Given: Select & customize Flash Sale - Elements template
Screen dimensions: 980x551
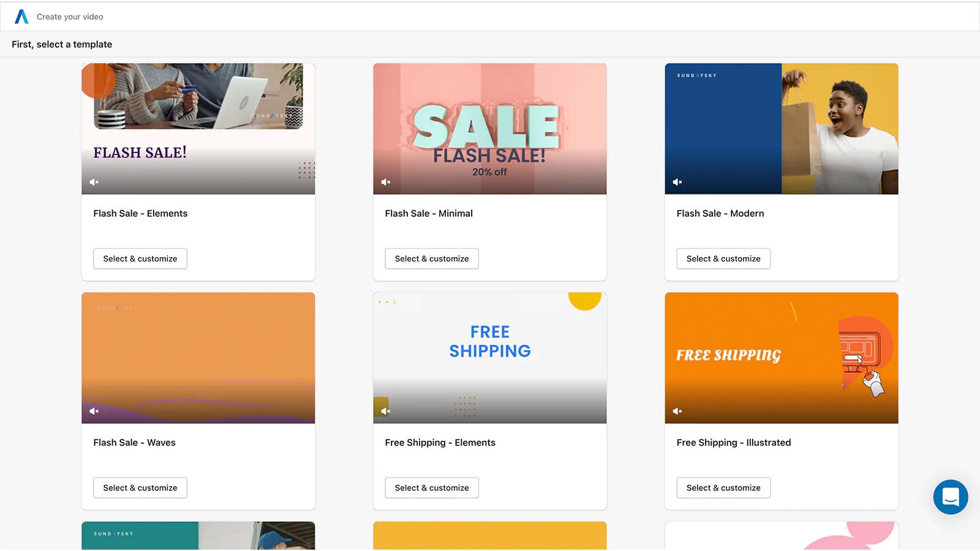Looking at the screenshot, I should coord(140,258).
